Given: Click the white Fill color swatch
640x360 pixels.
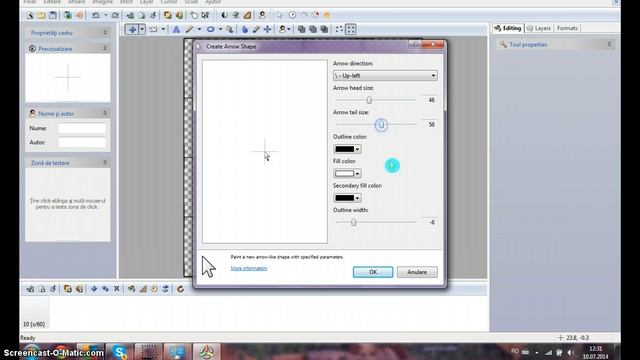Looking at the screenshot, I should [344, 173].
